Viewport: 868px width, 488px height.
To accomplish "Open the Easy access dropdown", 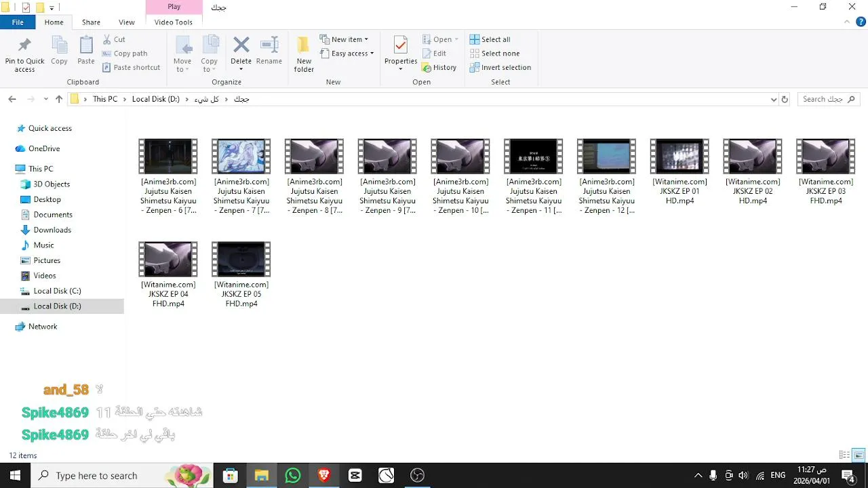I will pyautogui.click(x=347, y=54).
